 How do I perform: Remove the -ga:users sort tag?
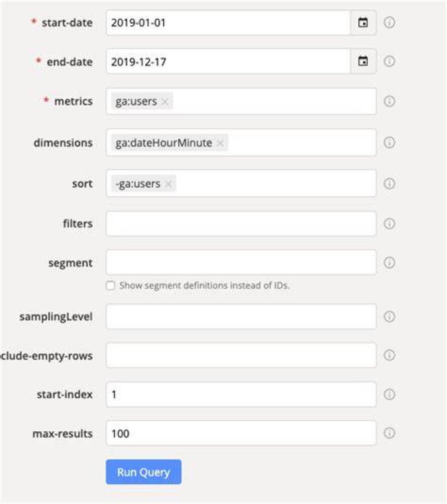pyautogui.click(x=168, y=184)
